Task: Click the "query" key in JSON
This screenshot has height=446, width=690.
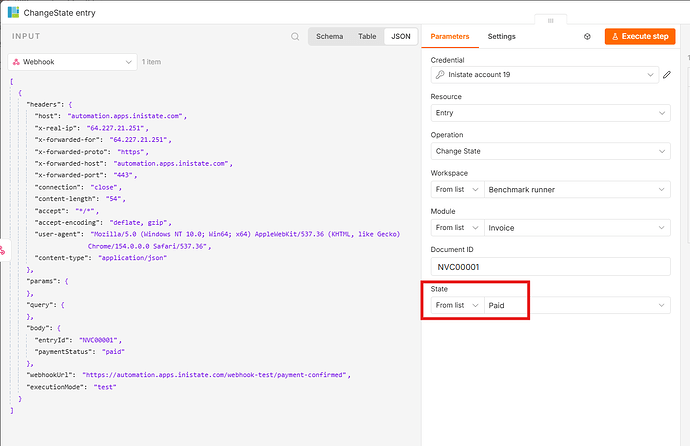Action: pyautogui.click(x=41, y=305)
